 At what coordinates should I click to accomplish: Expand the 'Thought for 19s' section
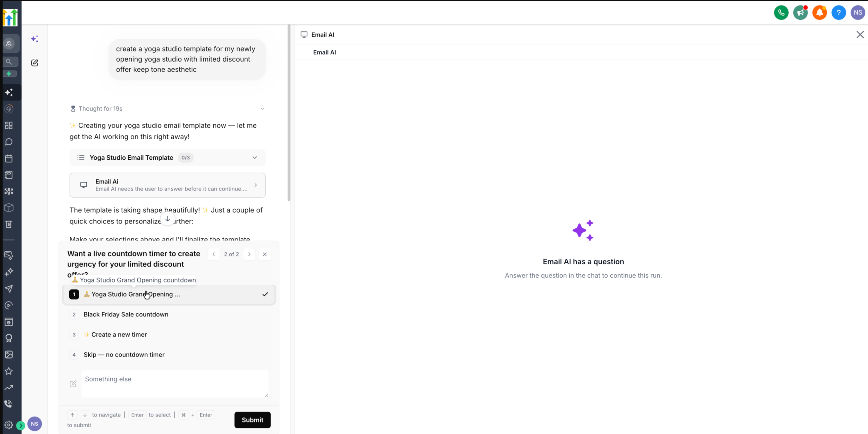(x=167, y=108)
